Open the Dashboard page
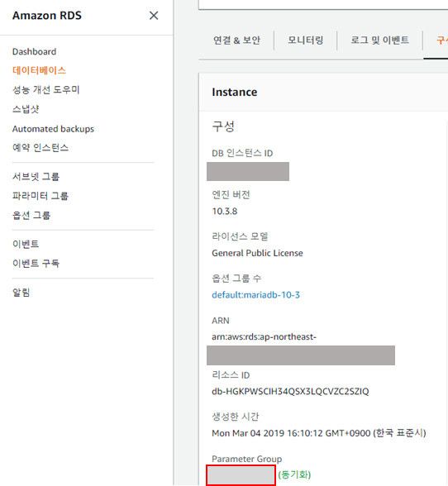This screenshot has height=486, width=448. pyautogui.click(x=34, y=51)
